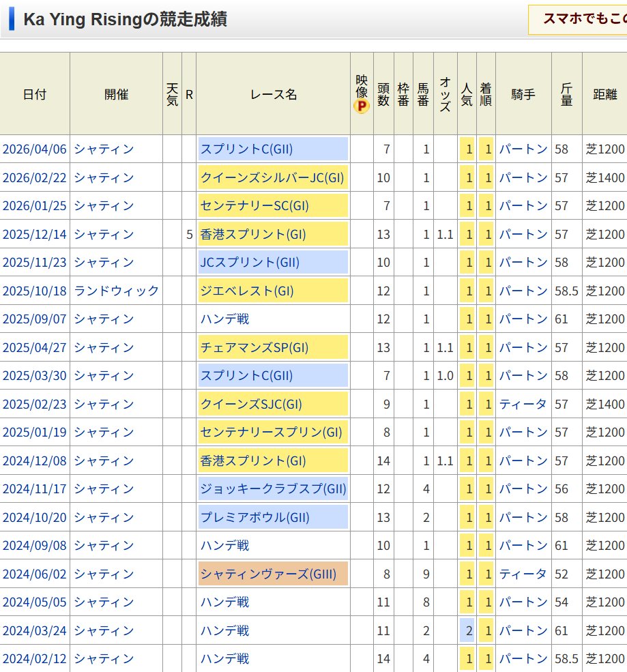
Task: Open チェアマンズSP(GI) race link
Action: [x=254, y=347]
